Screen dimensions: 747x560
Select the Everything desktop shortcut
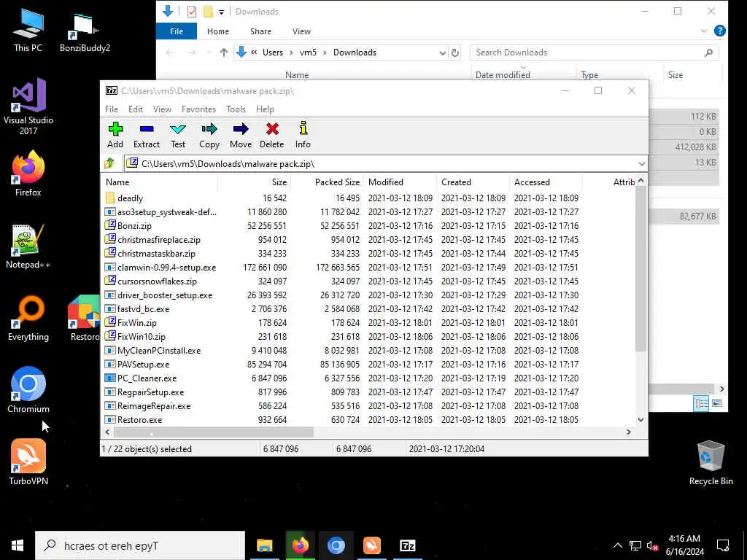tap(28, 319)
